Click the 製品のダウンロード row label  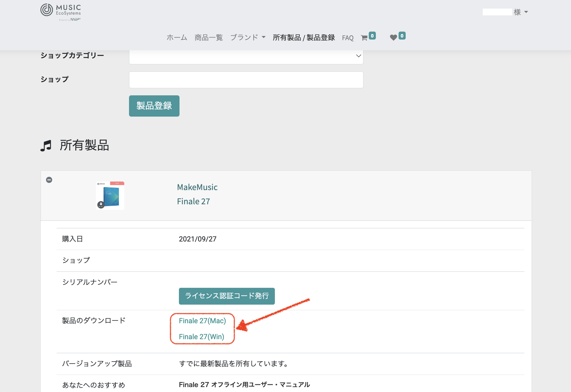[94, 321]
